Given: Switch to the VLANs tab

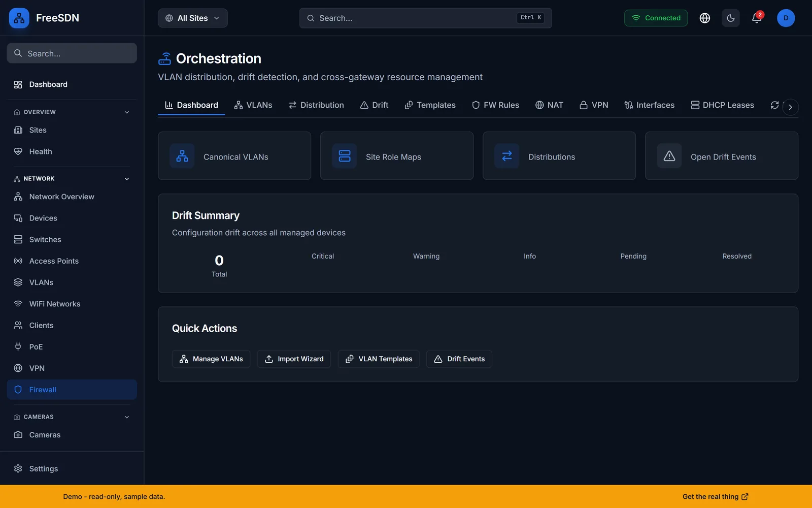Looking at the screenshot, I should [253, 105].
